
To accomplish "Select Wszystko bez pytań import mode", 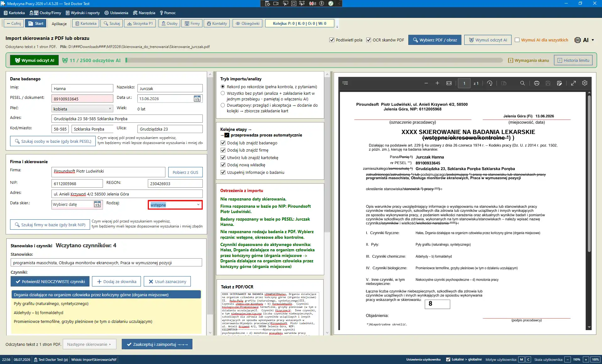I will click(223, 93).
